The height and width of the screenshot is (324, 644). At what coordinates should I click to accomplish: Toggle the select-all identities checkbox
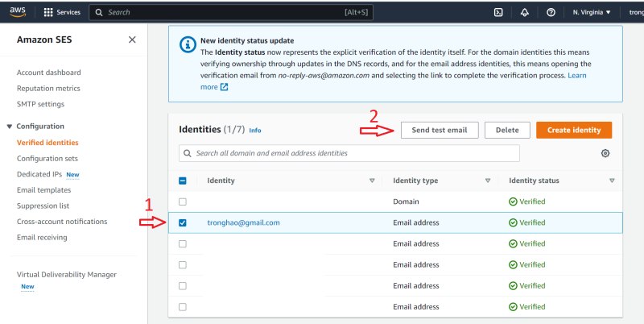[183, 181]
